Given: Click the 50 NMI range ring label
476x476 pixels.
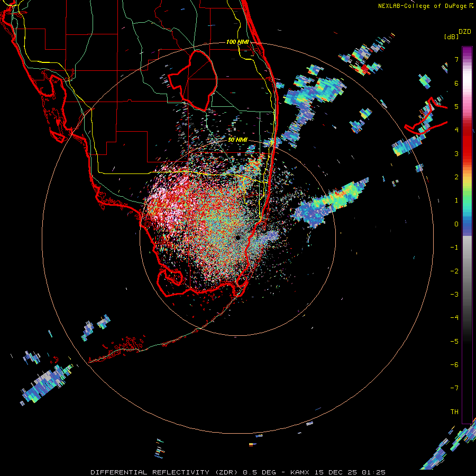Looking at the screenshot, I should coord(237,140).
